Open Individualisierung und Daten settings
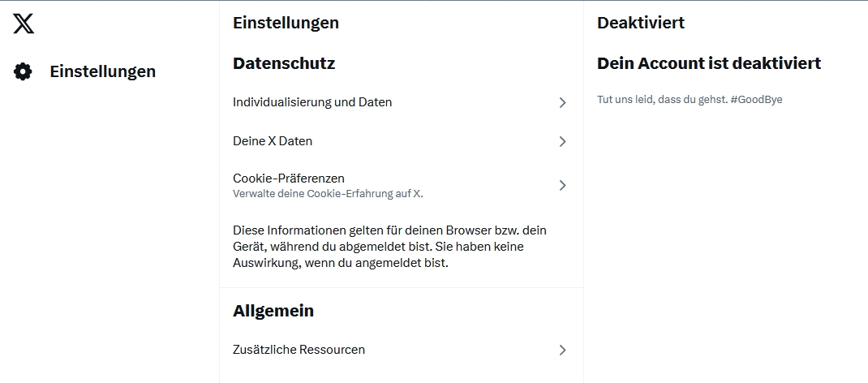This screenshot has height=383, width=868. click(x=402, y=102)
